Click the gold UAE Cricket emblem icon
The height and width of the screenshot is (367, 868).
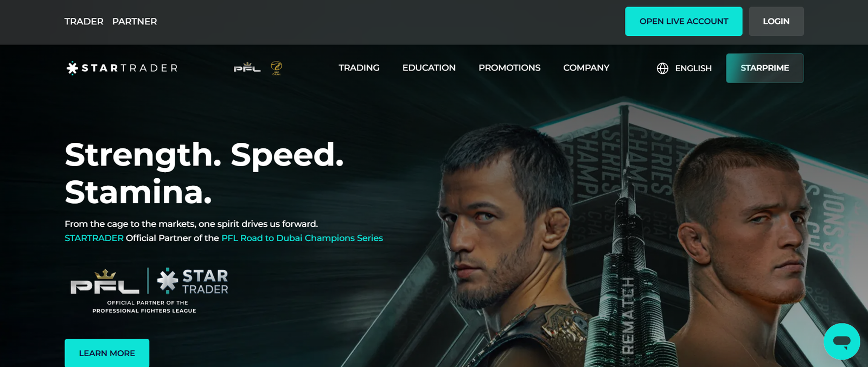[x=276, y=68]
